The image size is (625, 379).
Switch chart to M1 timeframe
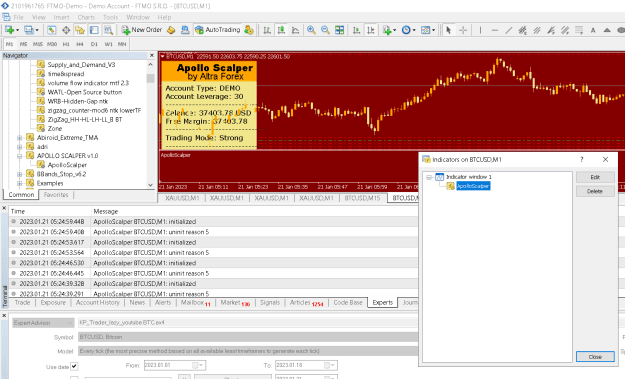[x=10, y=44]
